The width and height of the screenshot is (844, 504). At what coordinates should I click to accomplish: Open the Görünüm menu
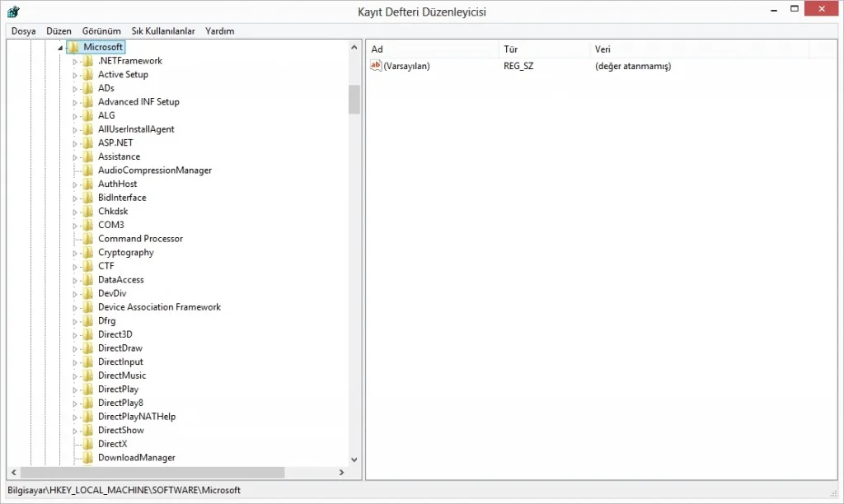101,31
